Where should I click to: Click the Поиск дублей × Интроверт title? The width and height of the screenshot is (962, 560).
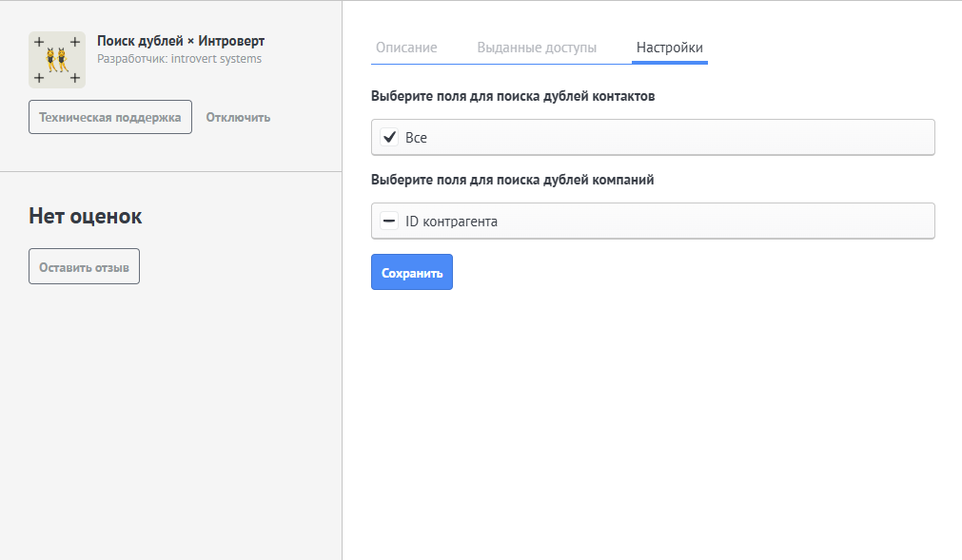click(181, 41)
